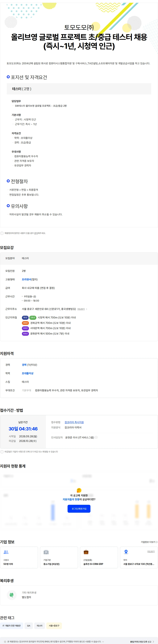Screen dimensions: 158x644
Task: Click the 솔루션·SI·CRM·ERP industry text
Action: (x=93, y=564)
